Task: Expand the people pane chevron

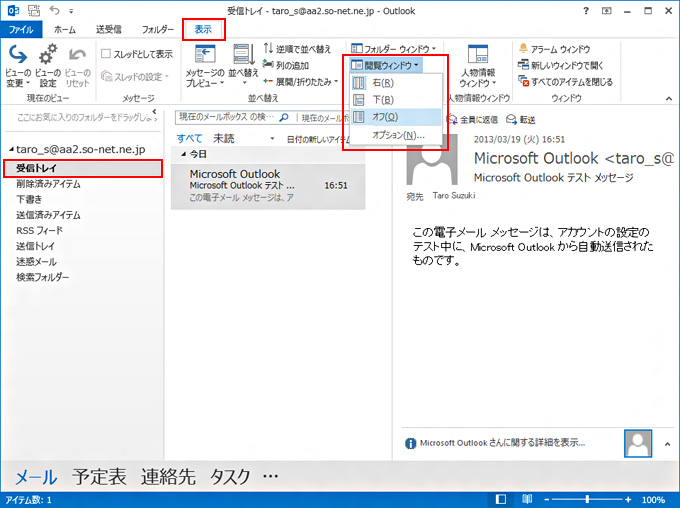Action: click(667, 441)
